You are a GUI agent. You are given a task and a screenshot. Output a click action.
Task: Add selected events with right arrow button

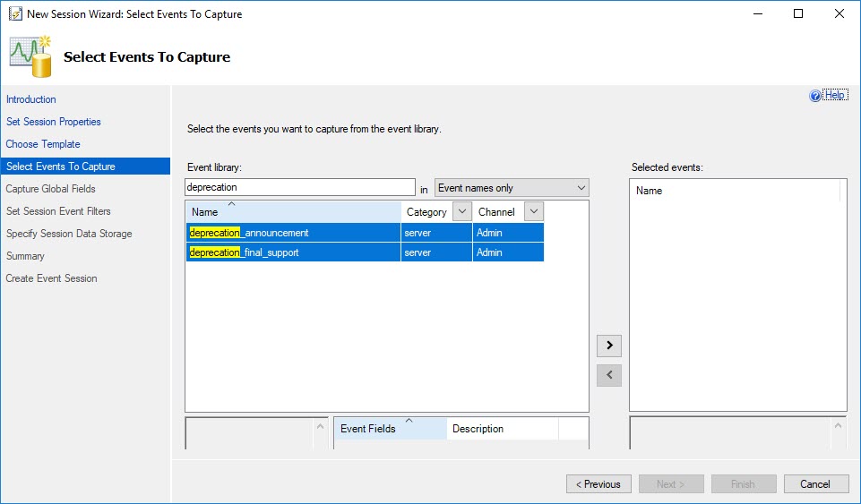coord(609,346)
